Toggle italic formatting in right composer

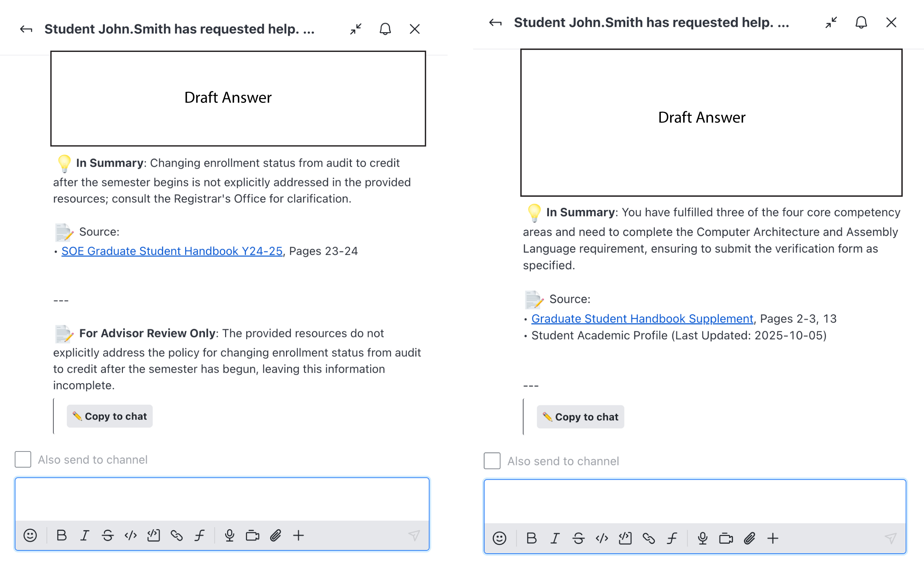555,538
